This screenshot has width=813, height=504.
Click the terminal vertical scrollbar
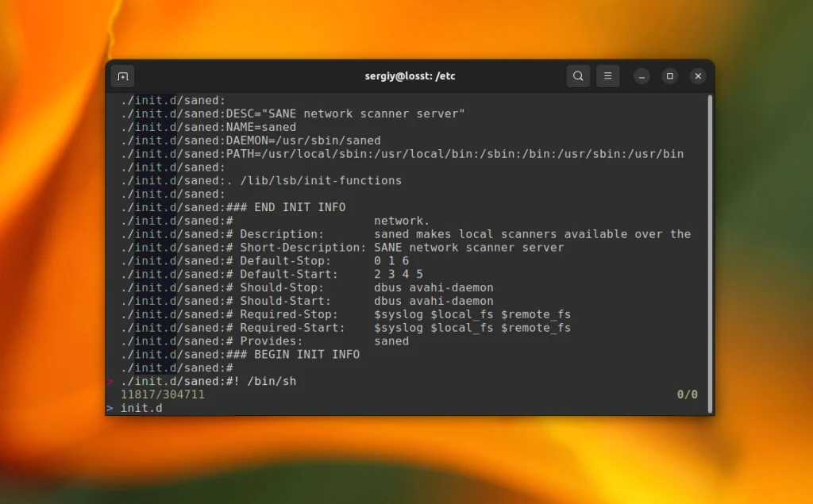pos(710,254)
